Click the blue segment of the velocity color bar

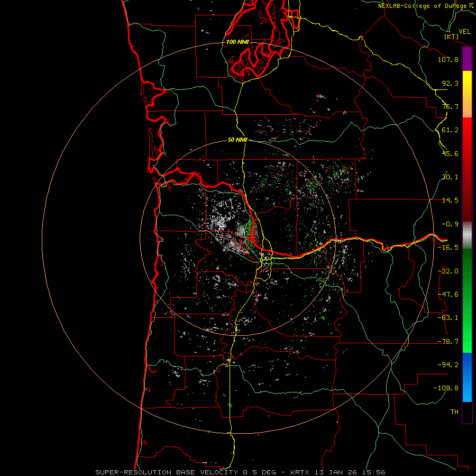[467, 377]
